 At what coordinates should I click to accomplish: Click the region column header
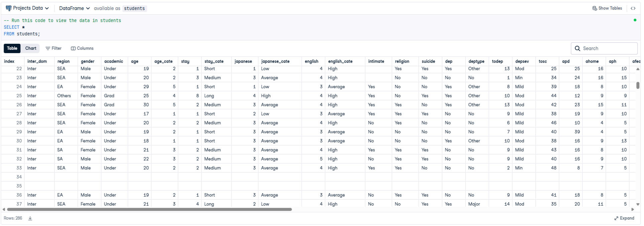point(63,62)
